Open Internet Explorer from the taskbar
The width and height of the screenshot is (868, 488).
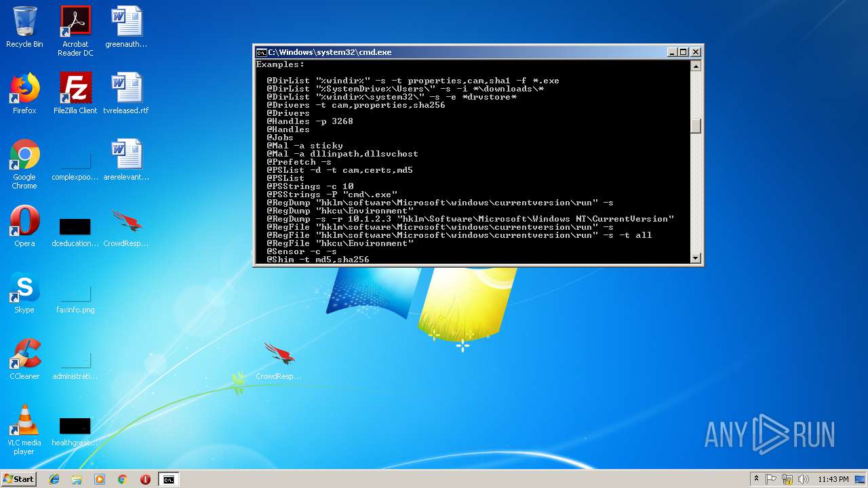pos(54,479)
